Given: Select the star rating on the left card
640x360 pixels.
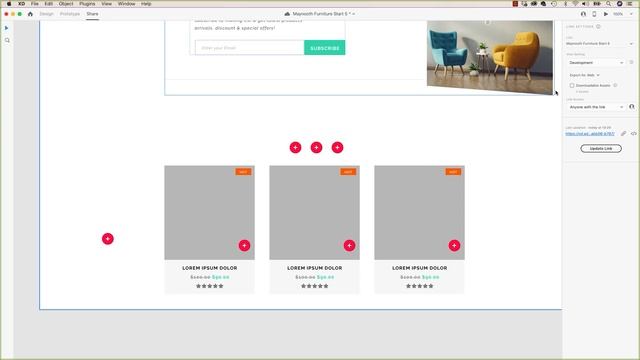Looking at the screenshot, I should coord(209,286).
